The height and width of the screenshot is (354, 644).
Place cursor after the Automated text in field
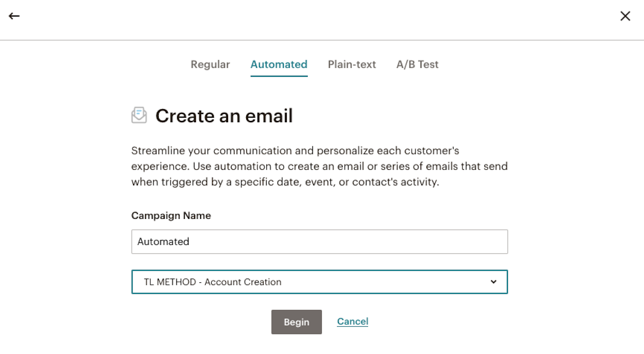coord(190,242)
